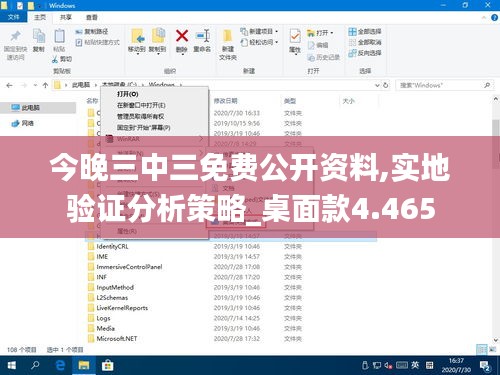Click the volume speaker tray icon

pyautogui.click(x=388, y=365)
